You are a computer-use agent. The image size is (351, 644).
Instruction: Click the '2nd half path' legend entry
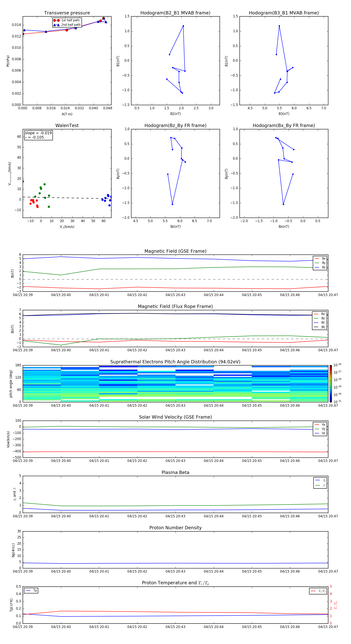tap(67, 25)
